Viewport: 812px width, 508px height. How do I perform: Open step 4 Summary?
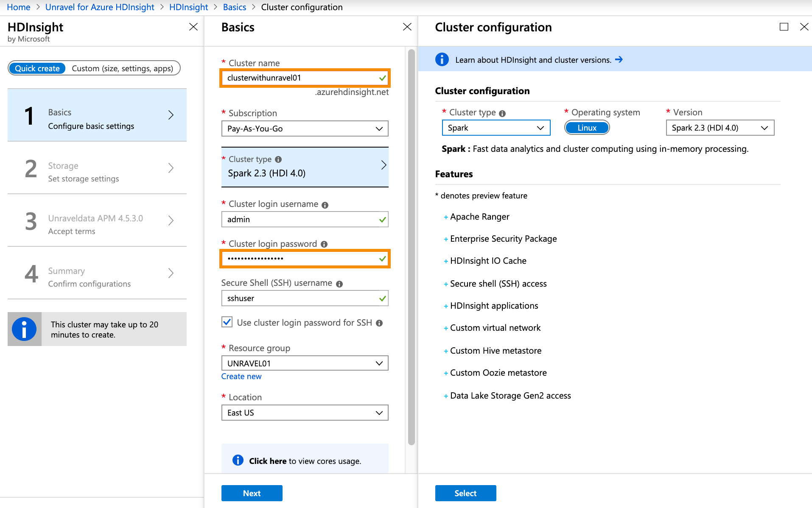click(97, 273)
